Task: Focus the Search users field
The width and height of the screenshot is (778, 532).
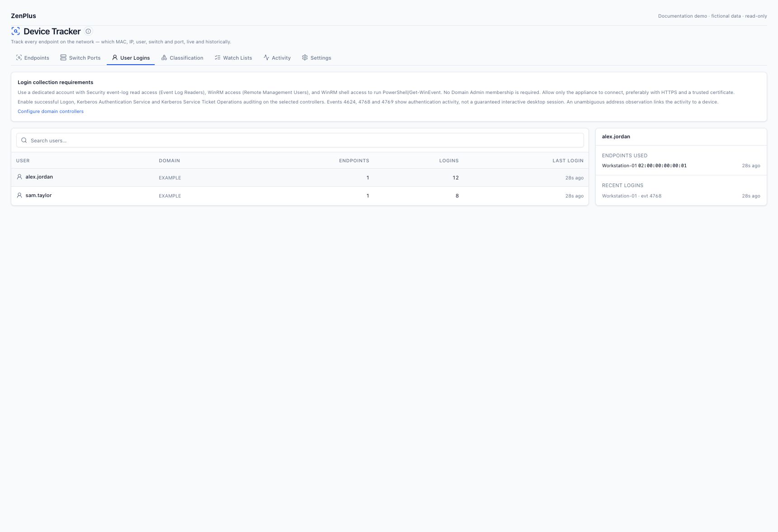Action: click(x=300, y=140)
